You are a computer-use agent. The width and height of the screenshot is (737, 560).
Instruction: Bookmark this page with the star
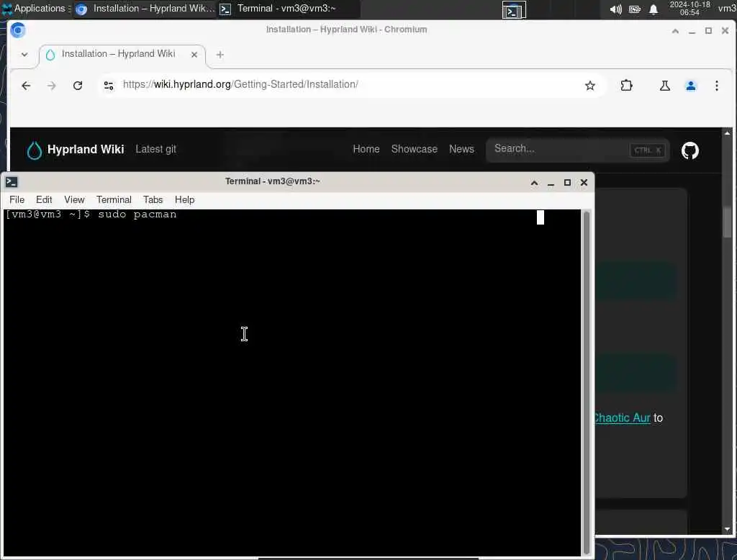pos(590,85)
